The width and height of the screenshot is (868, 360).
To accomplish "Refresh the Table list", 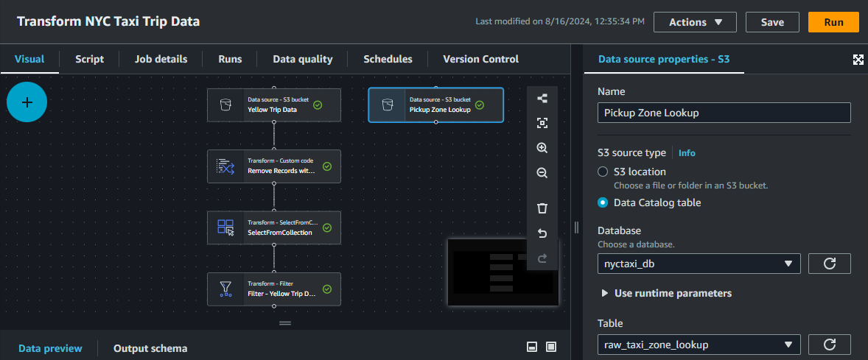I will (829, 345).
